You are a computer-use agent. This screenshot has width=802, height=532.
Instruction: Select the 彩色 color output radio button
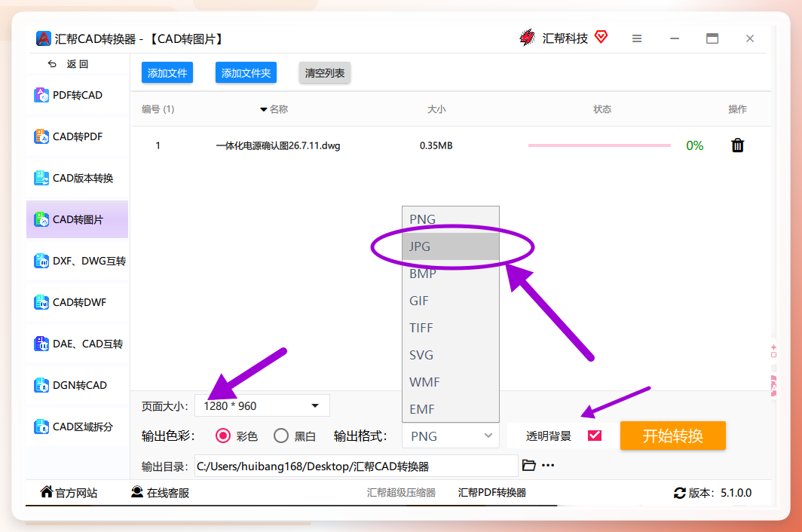coord(223,436)
